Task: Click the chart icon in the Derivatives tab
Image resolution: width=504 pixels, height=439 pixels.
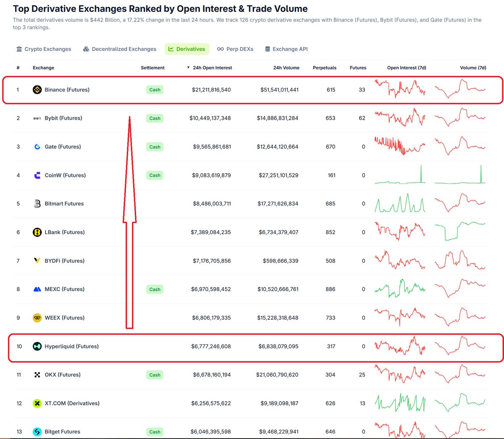Action: click(x=171, y=49)
